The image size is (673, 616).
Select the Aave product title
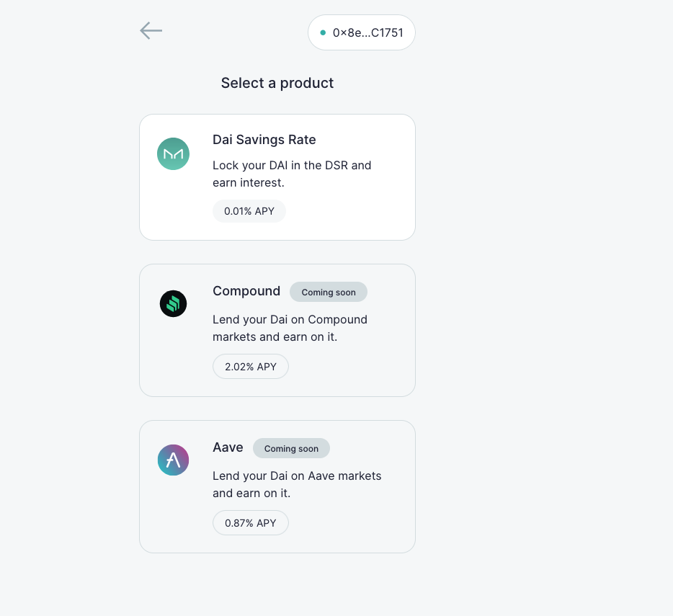[228, 447]
